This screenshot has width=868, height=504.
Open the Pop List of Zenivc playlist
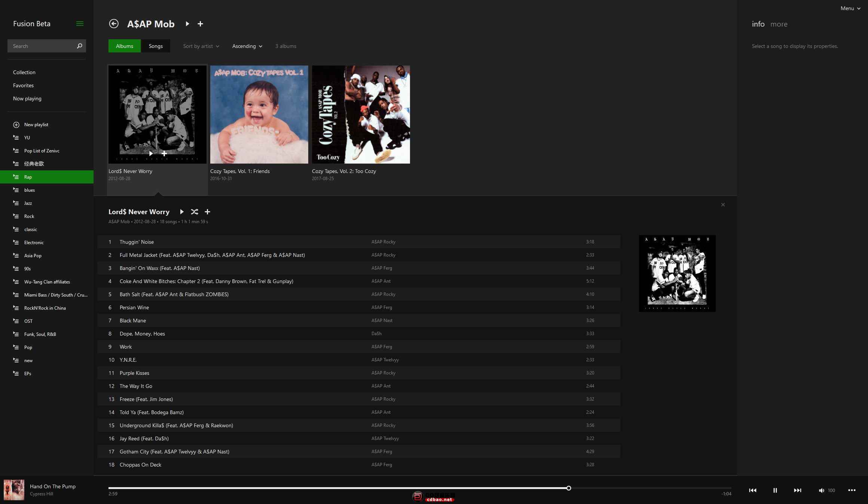(47, 151)
